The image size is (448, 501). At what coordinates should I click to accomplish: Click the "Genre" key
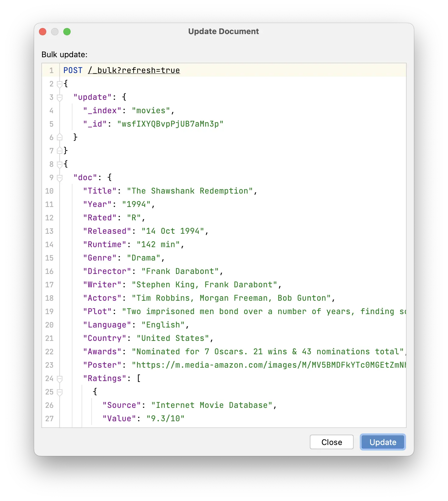[100, 258]
